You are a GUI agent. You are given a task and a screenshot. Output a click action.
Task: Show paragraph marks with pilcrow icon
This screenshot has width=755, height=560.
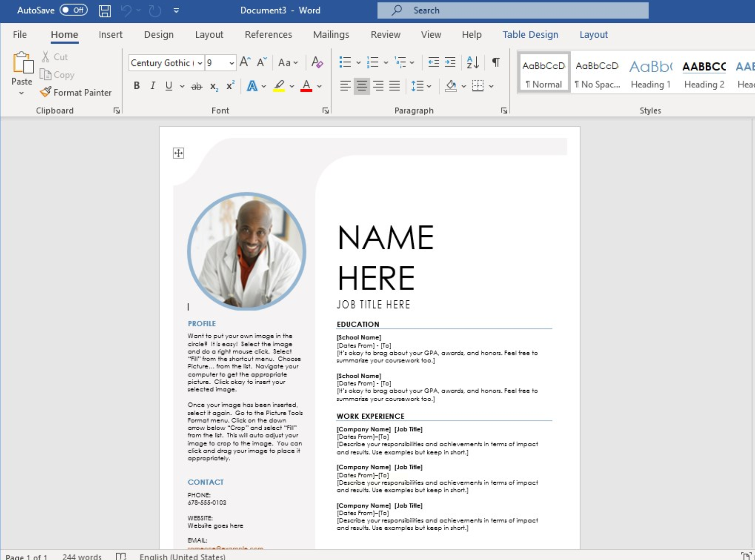[496, 63]
